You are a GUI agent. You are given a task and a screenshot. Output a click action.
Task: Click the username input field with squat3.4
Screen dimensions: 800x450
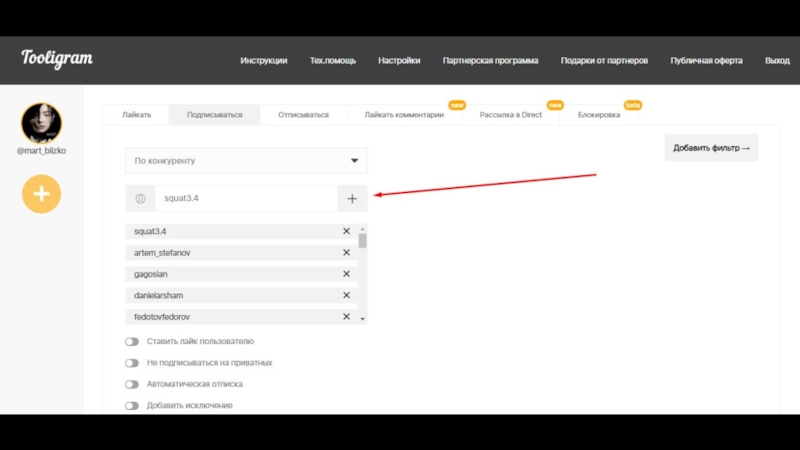(246, 198)
